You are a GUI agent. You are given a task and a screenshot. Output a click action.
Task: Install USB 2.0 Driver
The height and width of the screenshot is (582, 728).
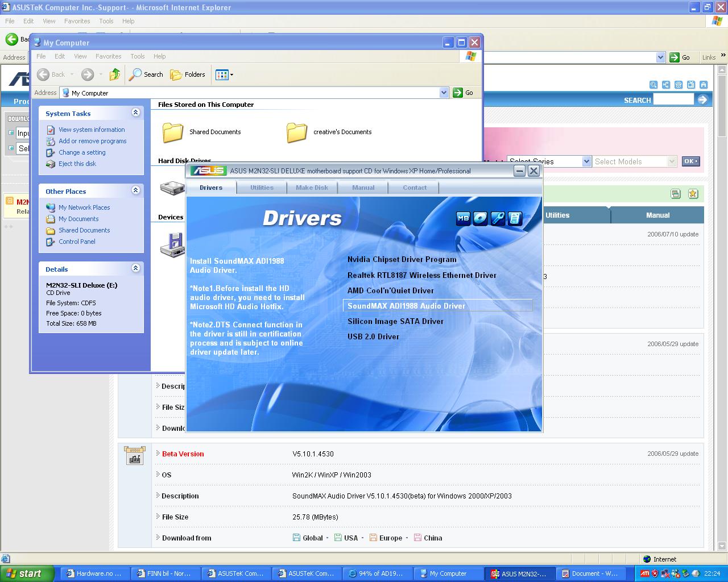[373, 336]
